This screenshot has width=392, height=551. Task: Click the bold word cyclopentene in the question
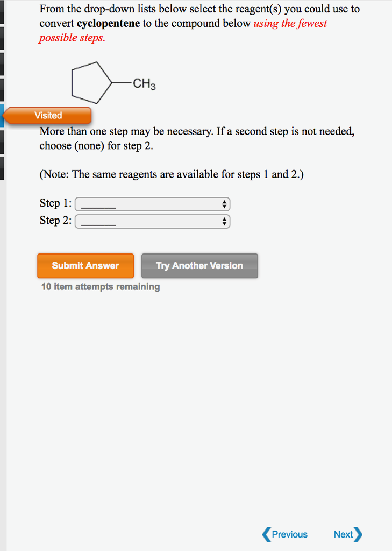[108, 24]
